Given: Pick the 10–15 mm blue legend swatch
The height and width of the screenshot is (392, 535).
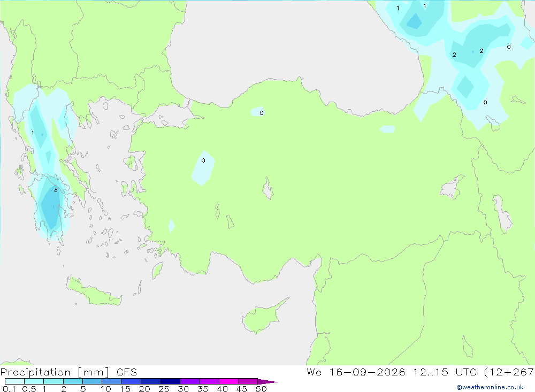Looking at the screenshot, I should click(x=112, y=381).
